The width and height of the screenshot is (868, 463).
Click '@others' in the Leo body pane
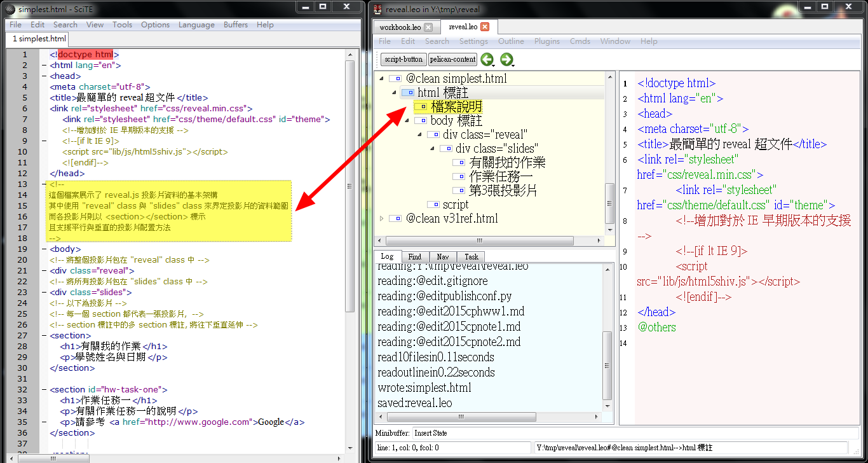[x=657, y=327]
